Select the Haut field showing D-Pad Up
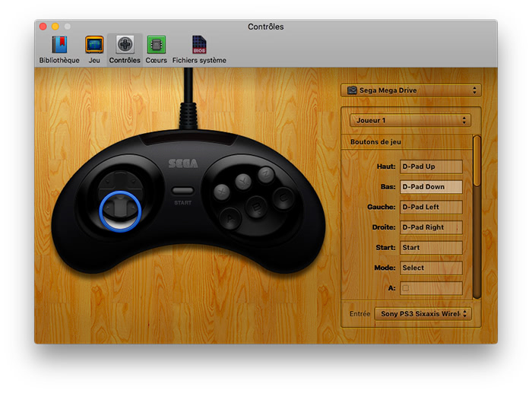Screen dimensions: 532x393 point(431,166)
